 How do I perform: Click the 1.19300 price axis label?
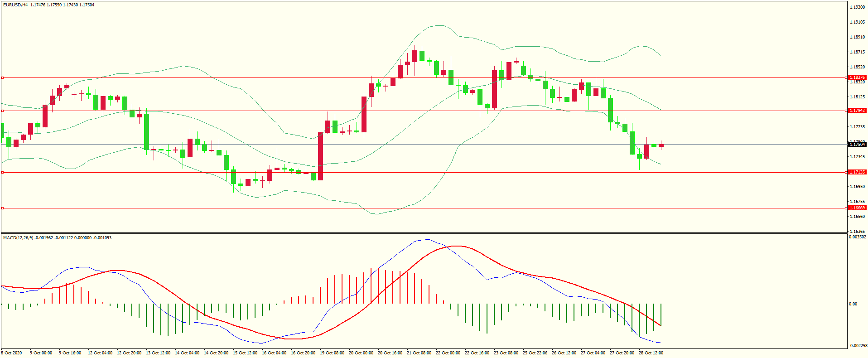pos(857,7)
